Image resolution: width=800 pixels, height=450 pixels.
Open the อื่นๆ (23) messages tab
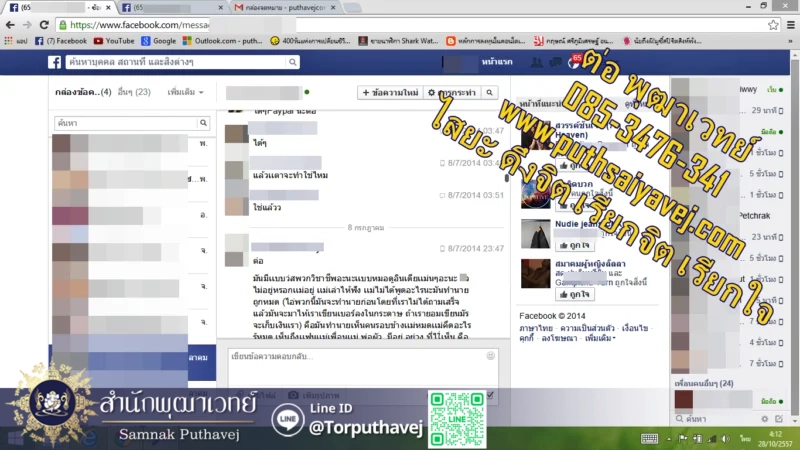134,92
